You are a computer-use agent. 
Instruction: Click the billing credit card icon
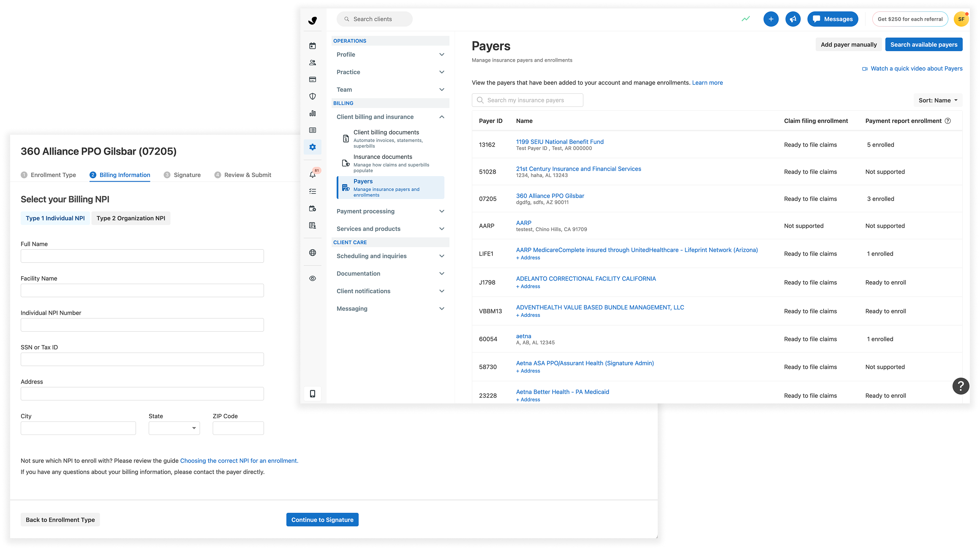313,79
